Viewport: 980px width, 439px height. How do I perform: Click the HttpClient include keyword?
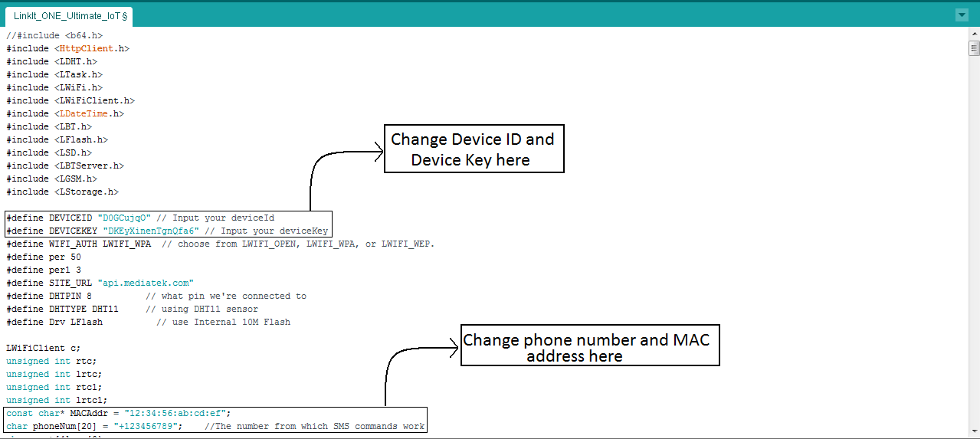click(x=86, y=48)
